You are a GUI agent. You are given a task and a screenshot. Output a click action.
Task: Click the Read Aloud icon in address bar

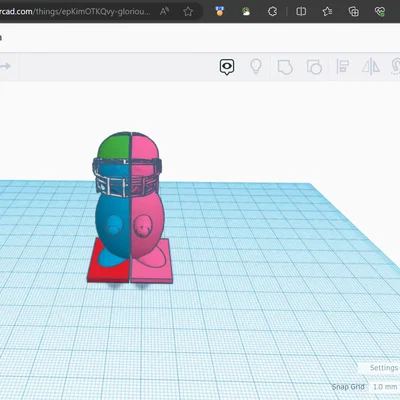pos(164,12)
